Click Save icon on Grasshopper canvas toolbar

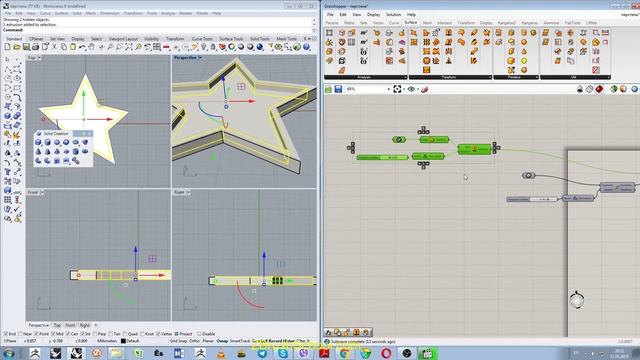coord(338,89)
